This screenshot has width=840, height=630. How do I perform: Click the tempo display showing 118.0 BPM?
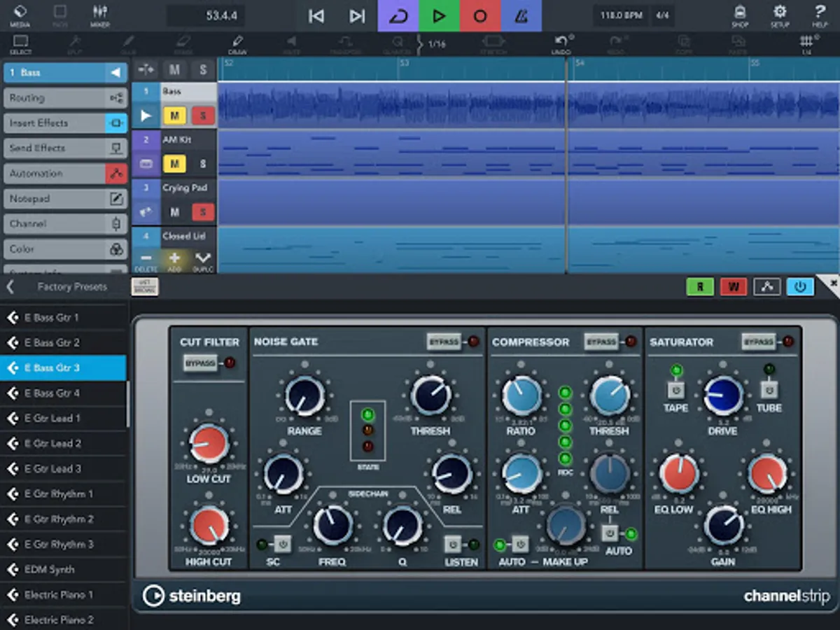coord(620,15)
